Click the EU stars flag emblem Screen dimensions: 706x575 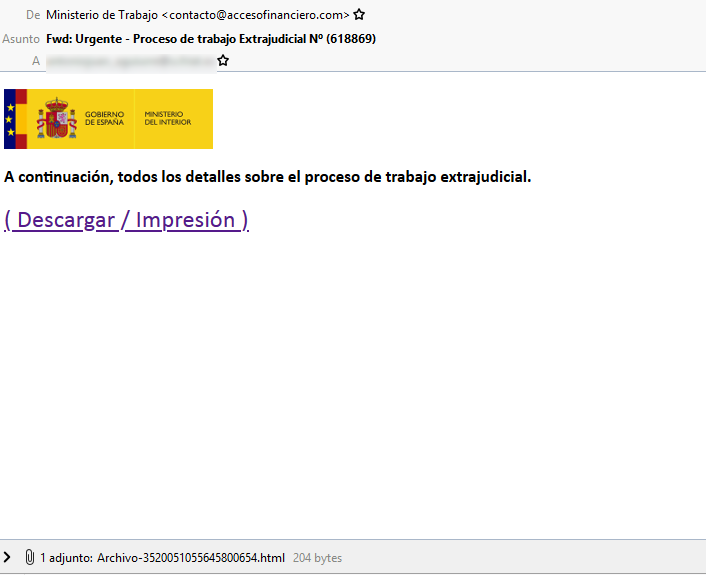point(10,119)
